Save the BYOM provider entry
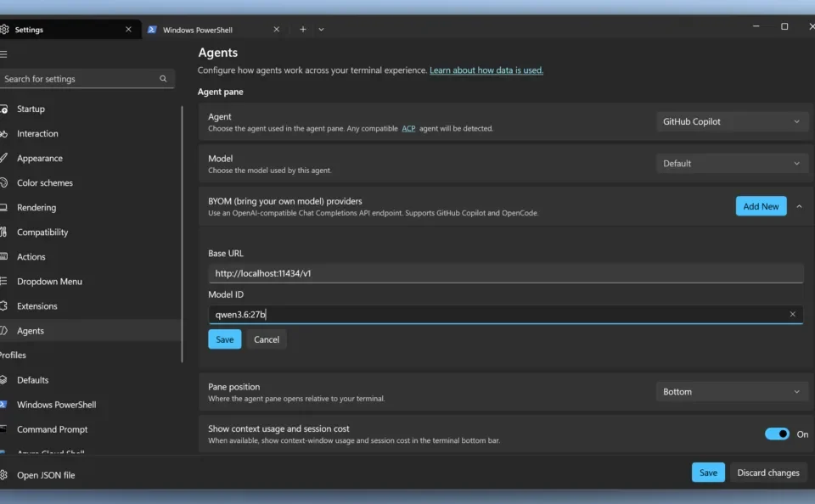815x504 pixels. pyautogui.click(x=224, y=339)
